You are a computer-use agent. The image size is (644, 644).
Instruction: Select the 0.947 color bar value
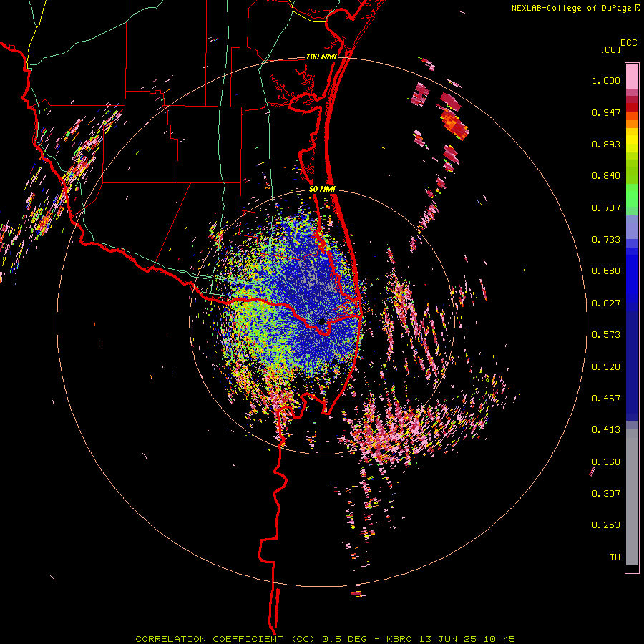pos(606,112)
